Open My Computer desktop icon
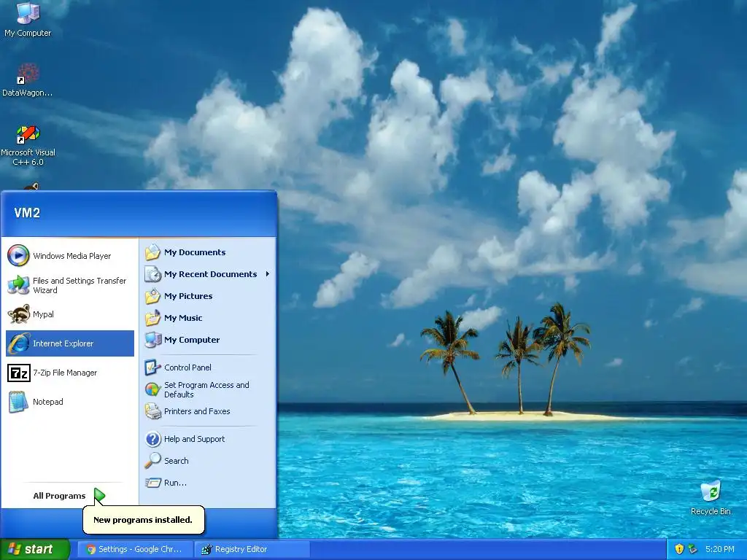The width and height of the screenshot is (747, 560). coord(28,20)
